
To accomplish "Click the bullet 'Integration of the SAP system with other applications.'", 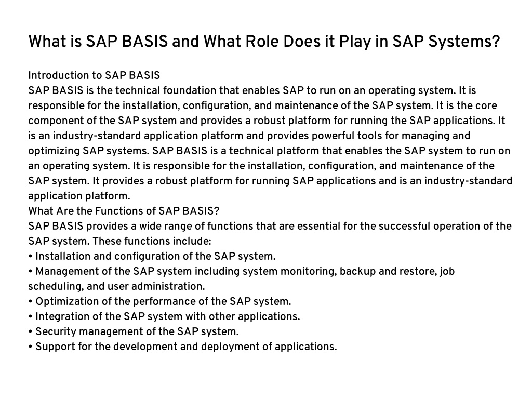I will (164, 316).
